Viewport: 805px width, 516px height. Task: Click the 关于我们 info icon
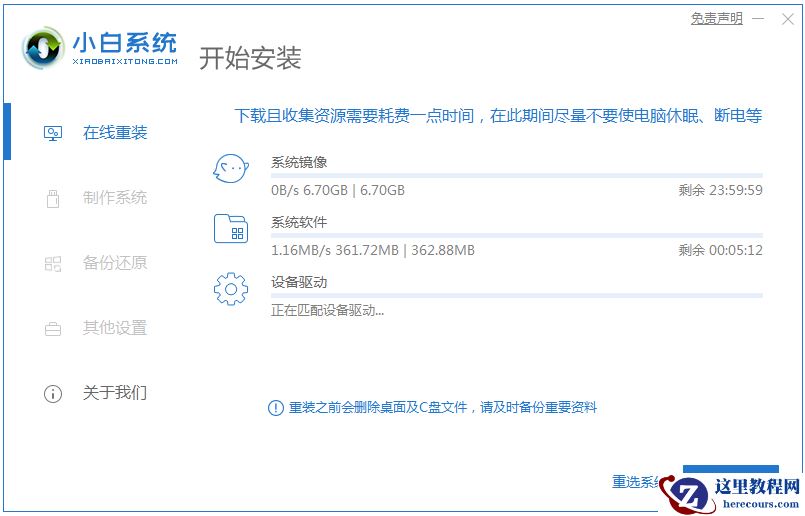click(53, 394)
